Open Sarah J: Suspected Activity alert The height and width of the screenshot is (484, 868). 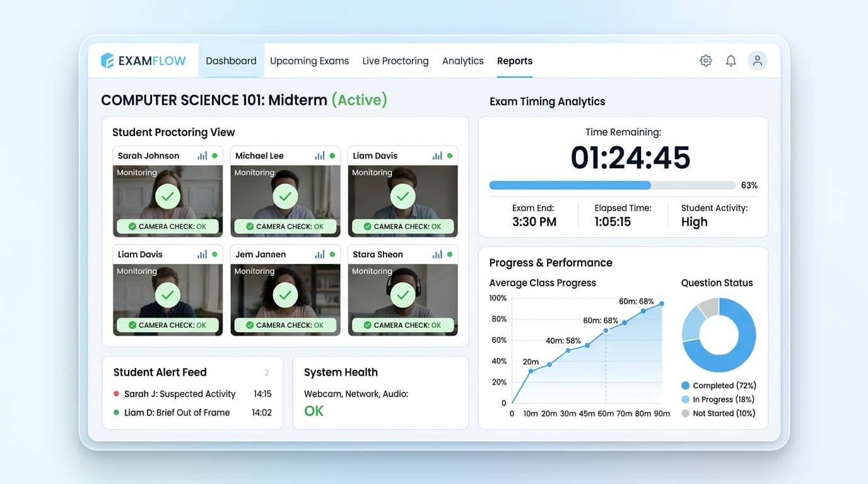pos(192,394)
